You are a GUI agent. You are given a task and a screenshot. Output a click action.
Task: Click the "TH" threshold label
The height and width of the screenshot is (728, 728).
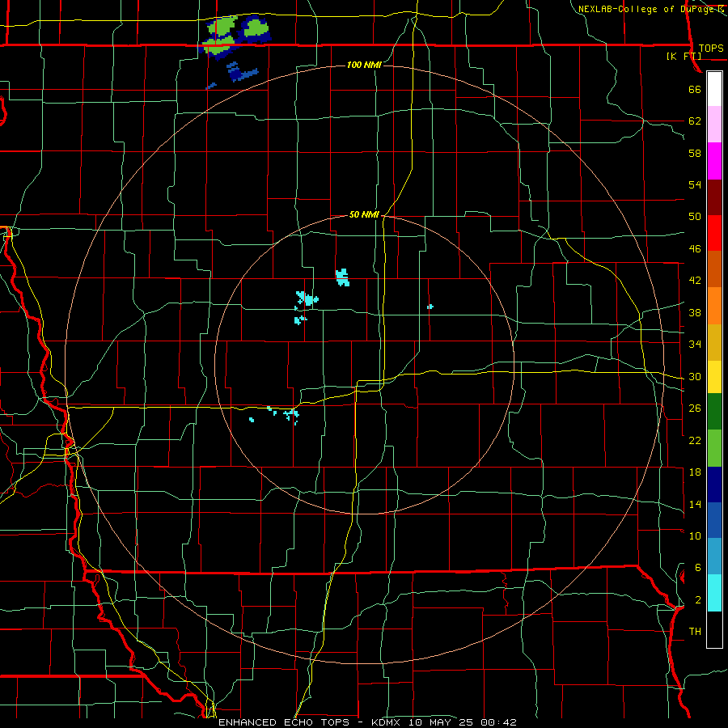[695, 632]
